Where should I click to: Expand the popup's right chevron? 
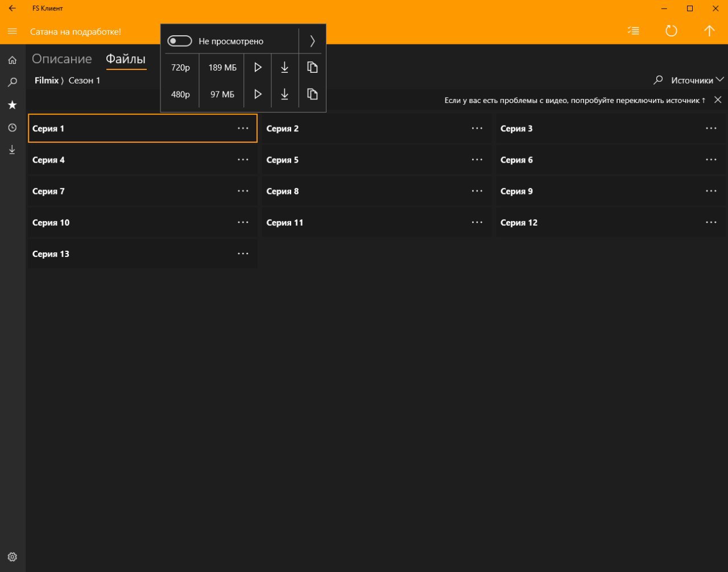pos(312,41)
